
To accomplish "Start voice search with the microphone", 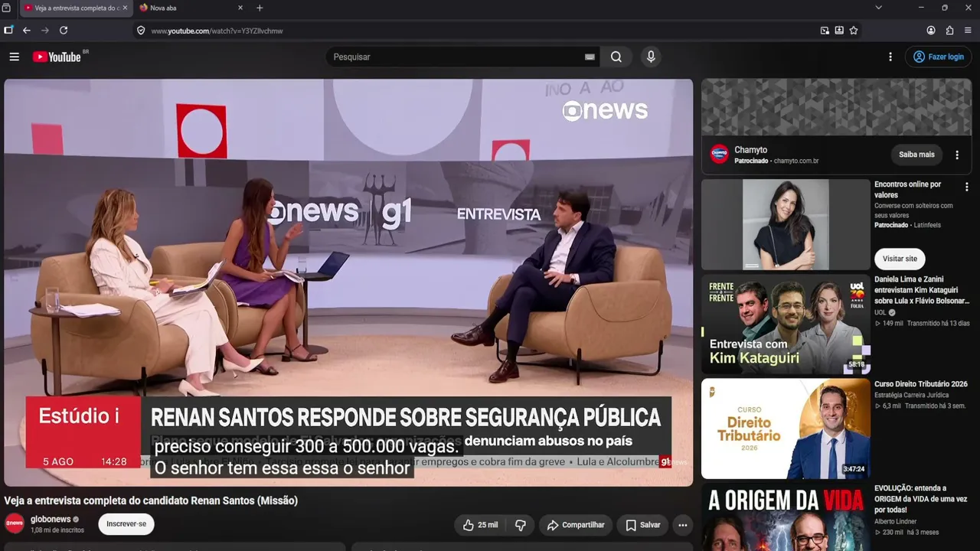I will tap(651, 57).
